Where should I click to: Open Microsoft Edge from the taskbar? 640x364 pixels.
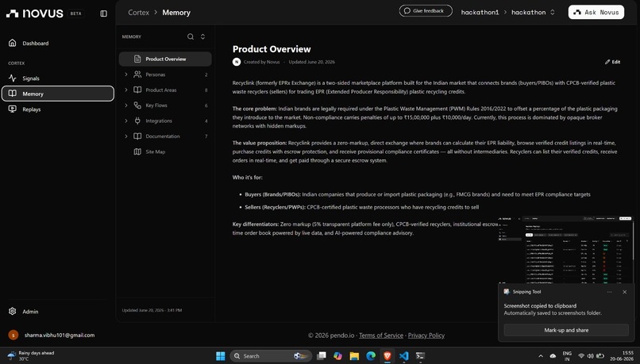click(371, 356)
